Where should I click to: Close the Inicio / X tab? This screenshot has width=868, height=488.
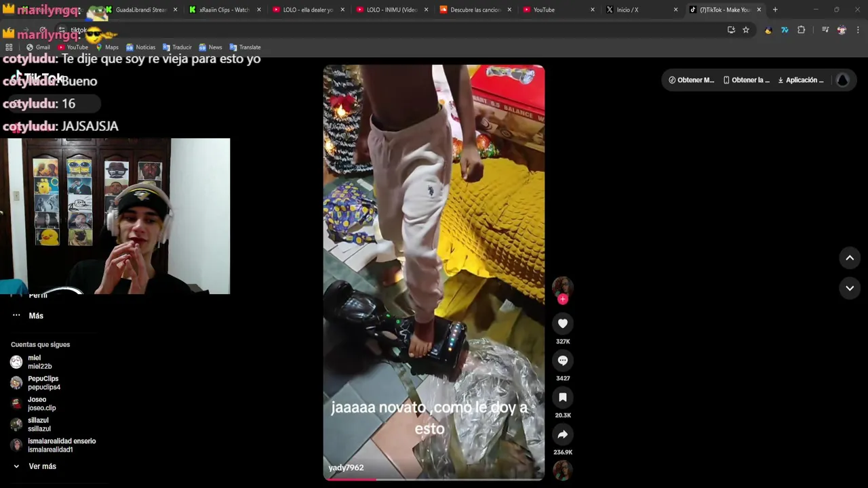(x=675, y=9)
